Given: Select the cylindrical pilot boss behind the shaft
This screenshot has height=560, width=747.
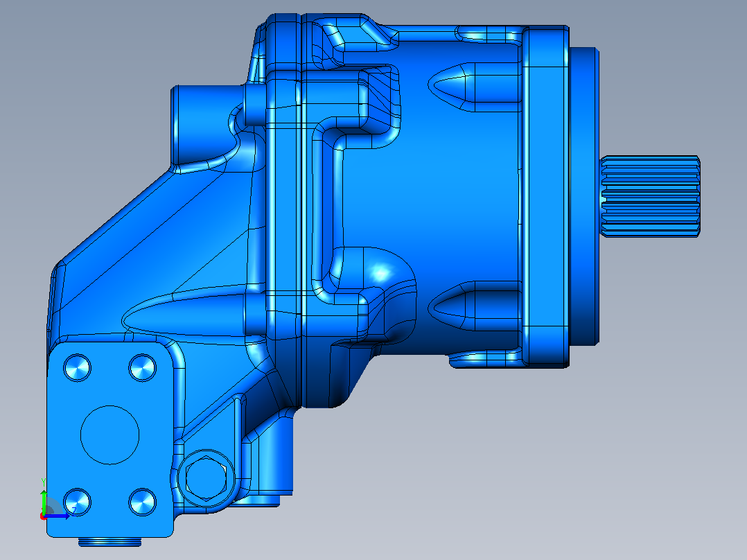Looking at the screenshot, I should 584,196.
